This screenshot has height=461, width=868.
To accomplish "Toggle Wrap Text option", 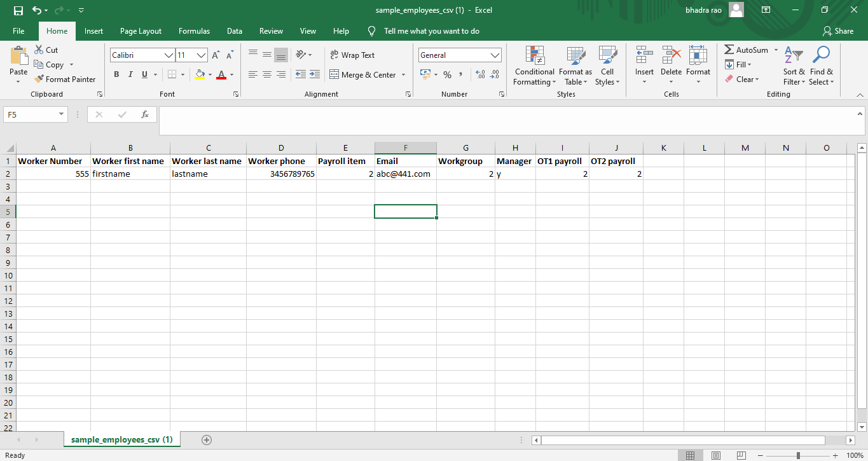I will [x=352, y=55].
